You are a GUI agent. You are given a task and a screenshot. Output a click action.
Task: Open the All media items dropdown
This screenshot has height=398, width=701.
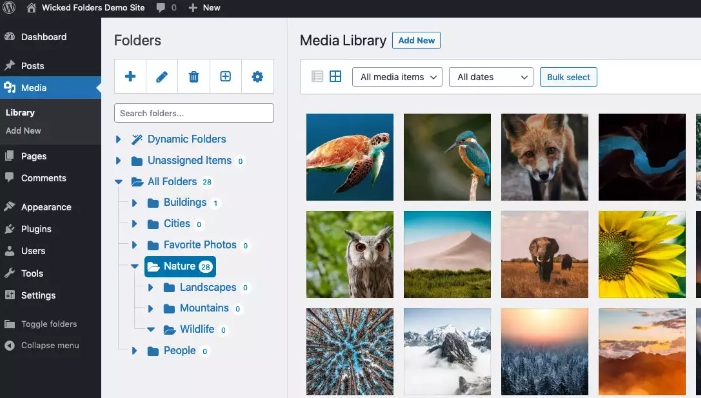(397, 77)
